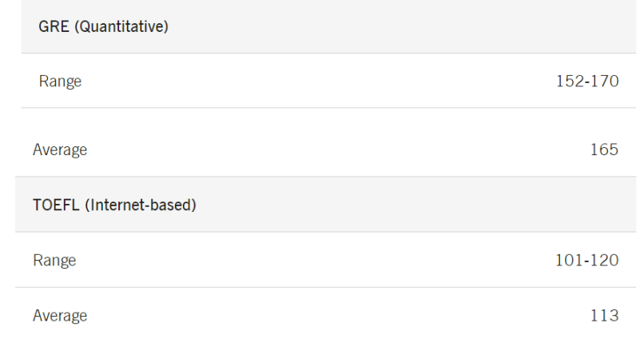Click the TOEFL average score 113
The image size is (644, 343).
point(605,316)
